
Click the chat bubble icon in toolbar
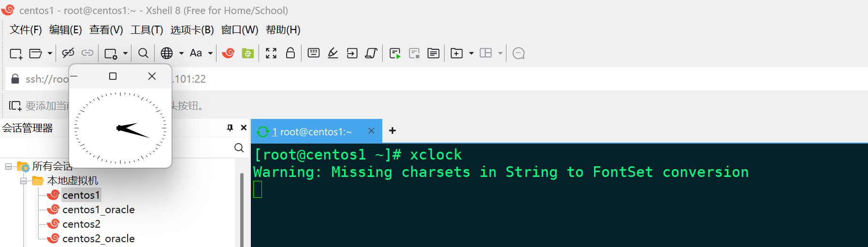coord(519,53)
